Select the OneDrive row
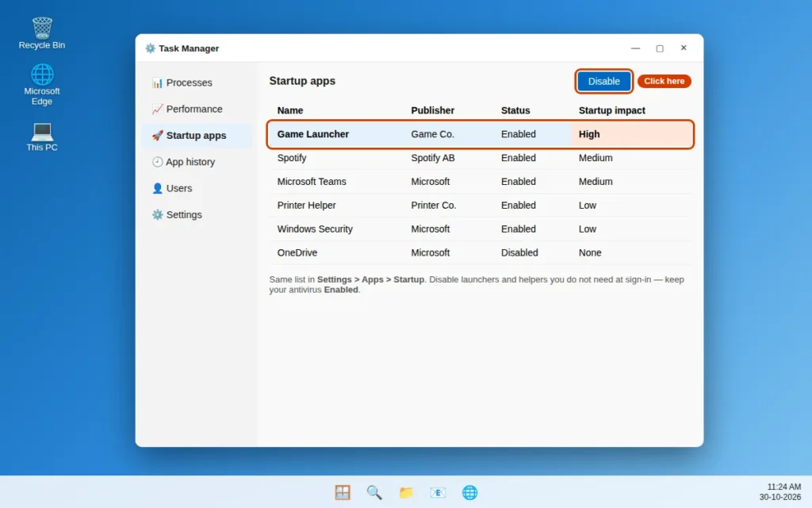This screenshot has width=812, height=508. click(x=480, y=253)
